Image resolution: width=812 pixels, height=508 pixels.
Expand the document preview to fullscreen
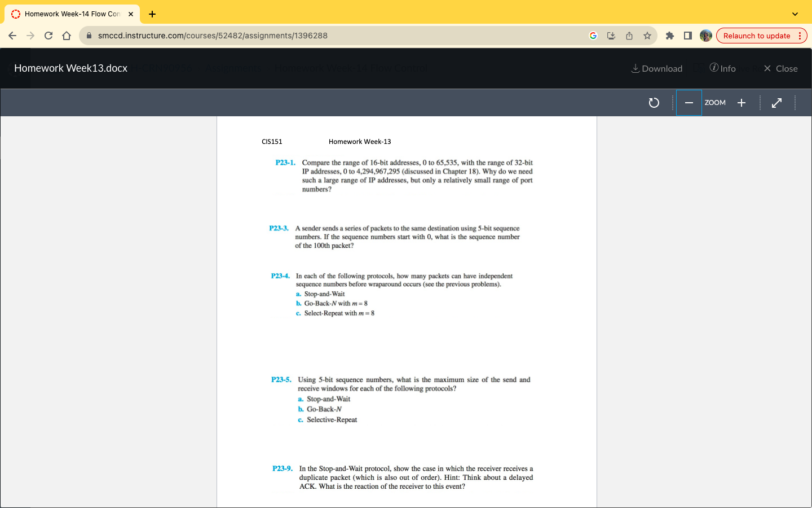[776, 103]
